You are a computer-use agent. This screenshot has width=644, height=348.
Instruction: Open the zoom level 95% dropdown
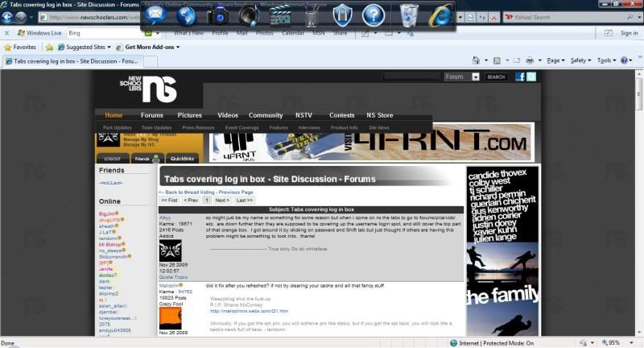pos(617,342)
